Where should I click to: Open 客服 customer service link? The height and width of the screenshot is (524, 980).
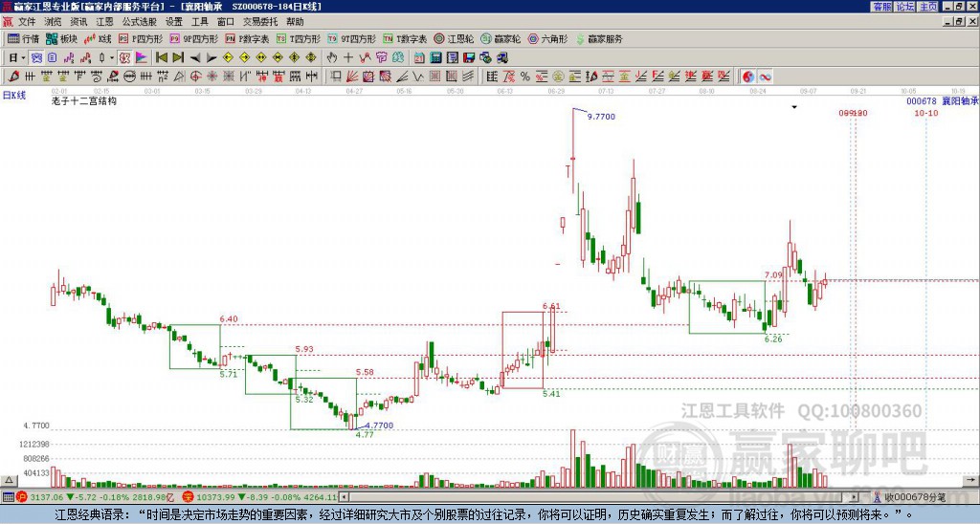881,7
